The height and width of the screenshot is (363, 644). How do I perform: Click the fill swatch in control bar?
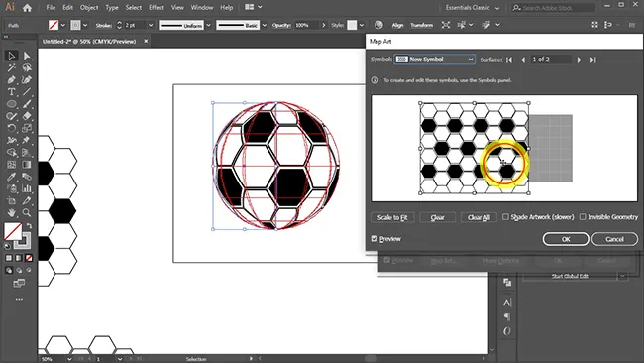click(54, 25)
